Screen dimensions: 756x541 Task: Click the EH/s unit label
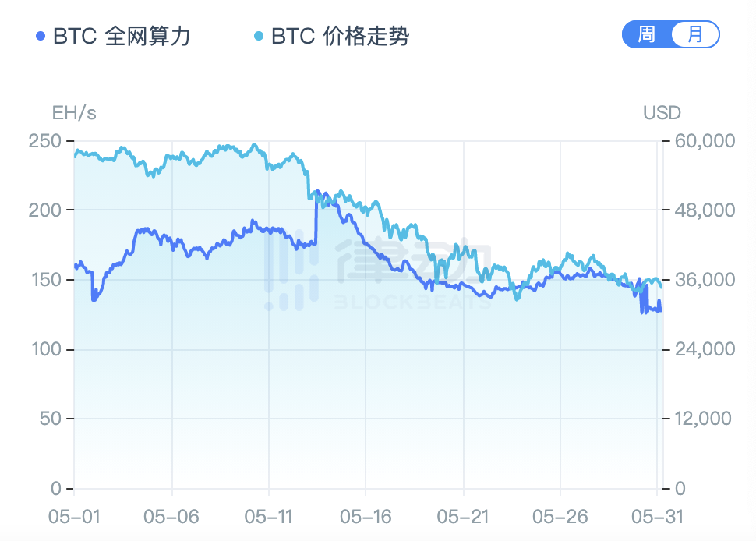coord(76,113)
